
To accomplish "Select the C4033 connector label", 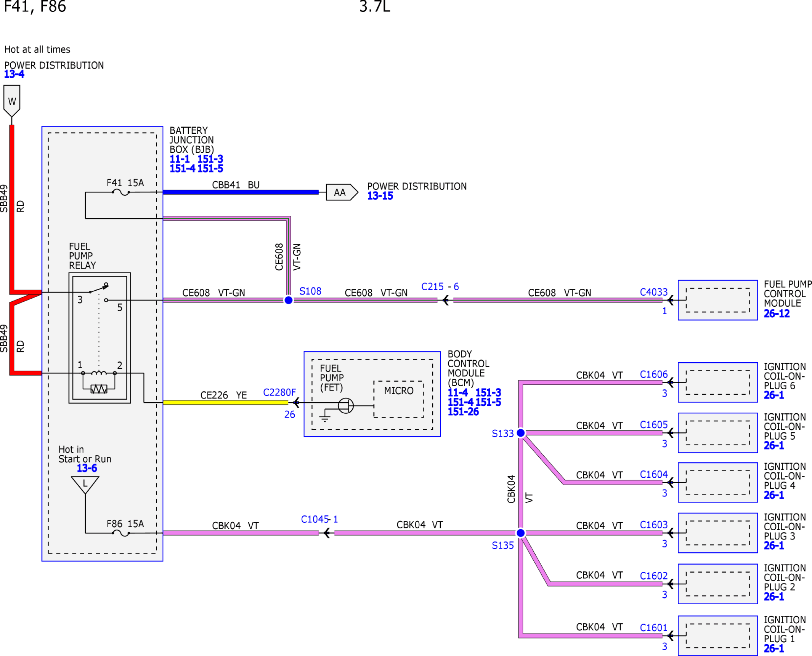I will coord(653,292).
